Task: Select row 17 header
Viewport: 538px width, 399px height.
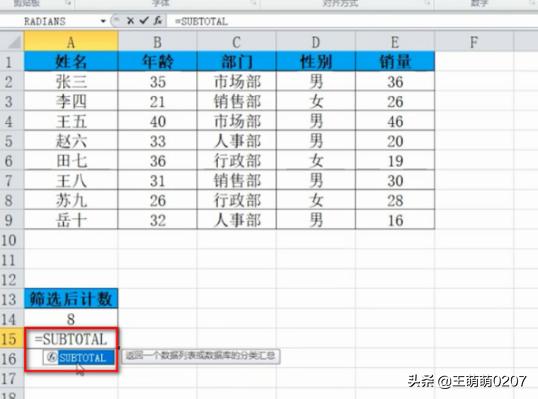Action: [x=12, y=378]
